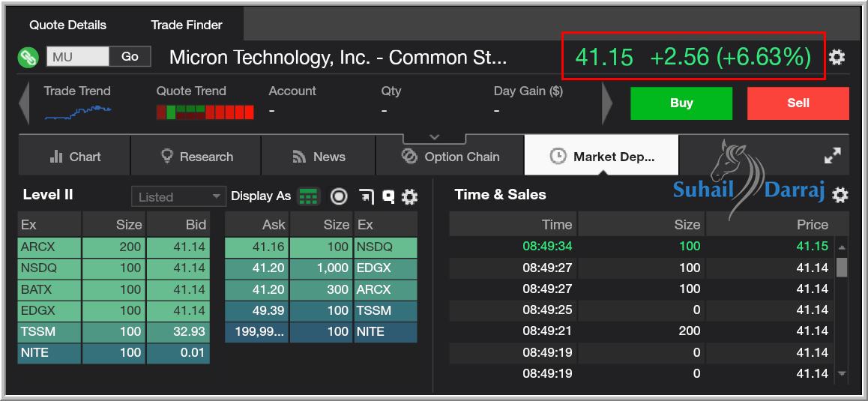Click the 41.16 ask price cell
868x401 pixels.
click(x=257, y=247)
